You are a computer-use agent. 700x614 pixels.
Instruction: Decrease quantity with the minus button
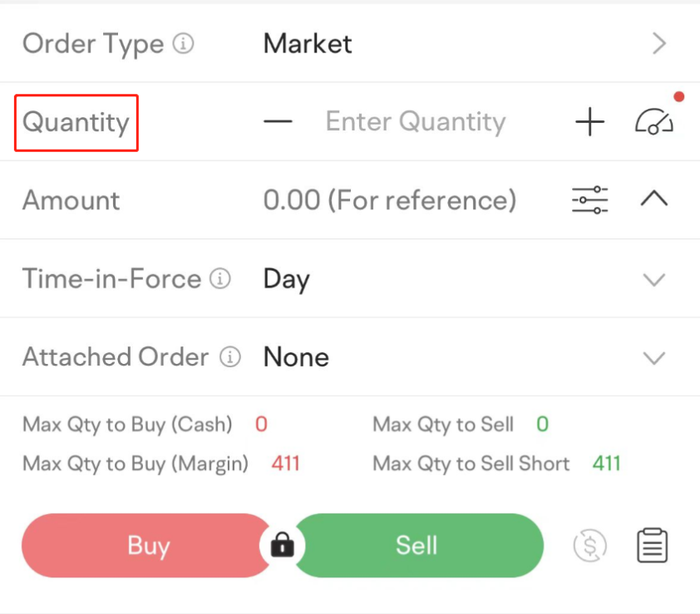pyautogui.click(x=278, y=121)
